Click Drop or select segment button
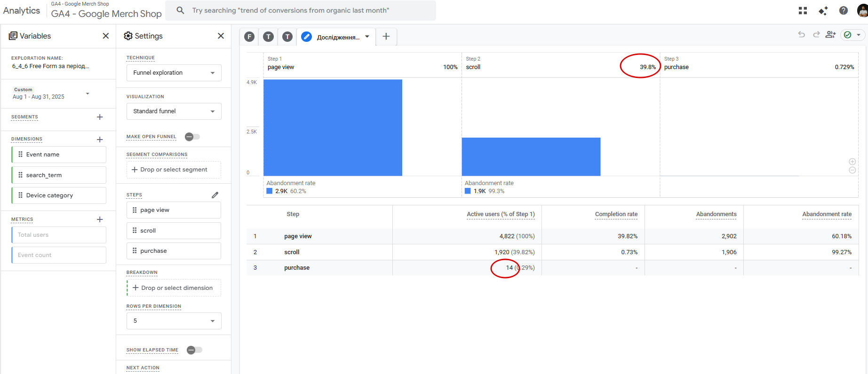868x374 pixels. 174,170
